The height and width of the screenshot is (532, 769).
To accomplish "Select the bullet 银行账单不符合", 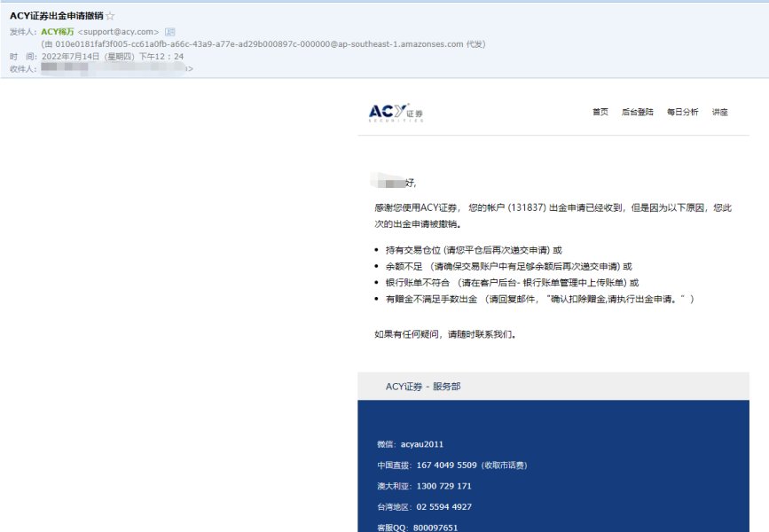I will coord(512,283).
